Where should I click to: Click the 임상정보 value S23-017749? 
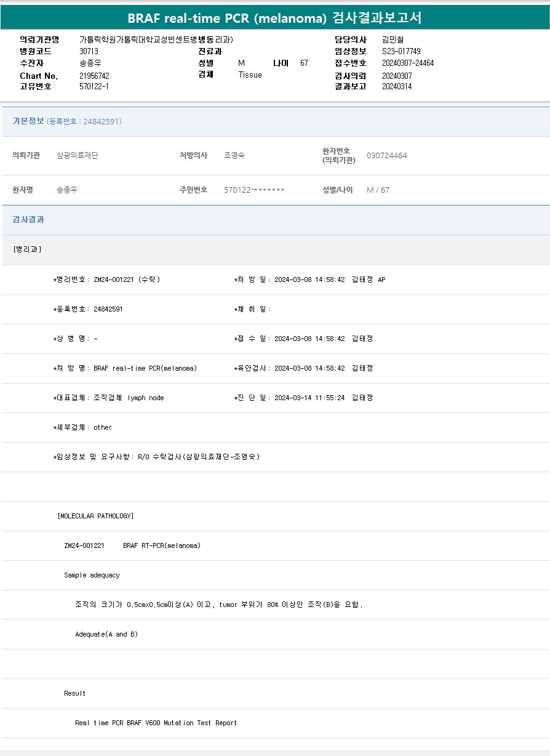click(x=401, y=52)
